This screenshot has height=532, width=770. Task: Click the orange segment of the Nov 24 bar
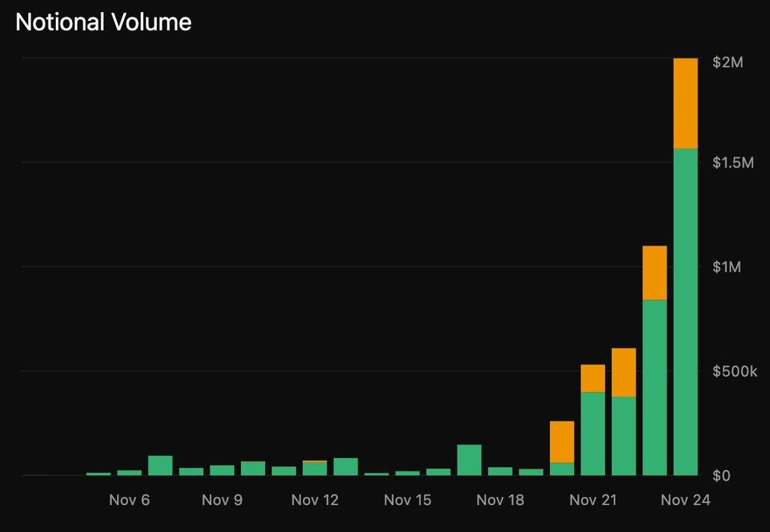point(685,103)
